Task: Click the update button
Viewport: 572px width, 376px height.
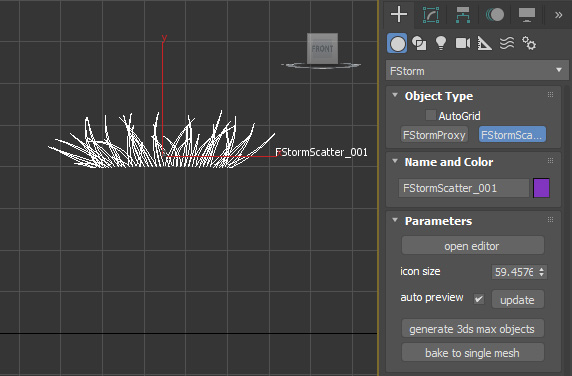Action: pyautogui.click(x=517, y=300)
